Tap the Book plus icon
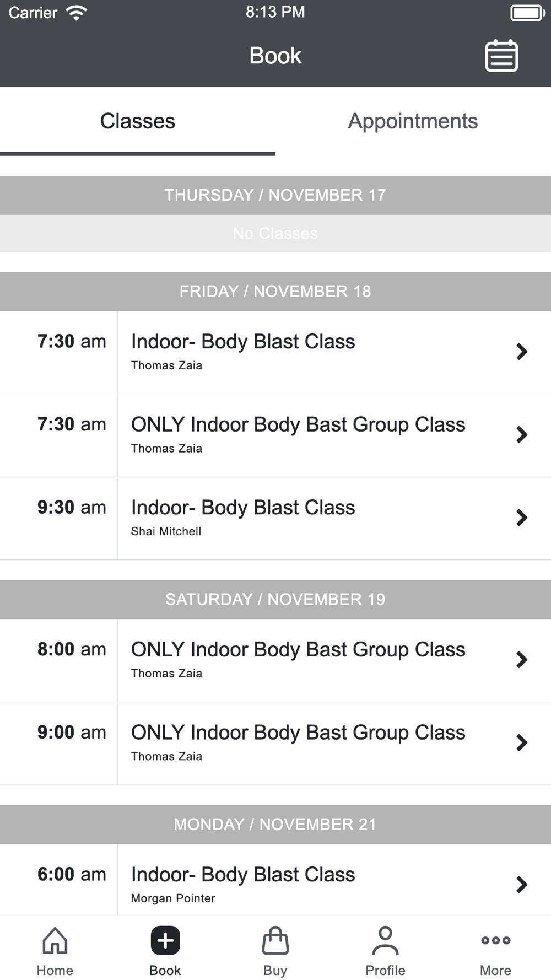Image resolution: width=551 pixels, height=980 pixels. tap(165, 940)
